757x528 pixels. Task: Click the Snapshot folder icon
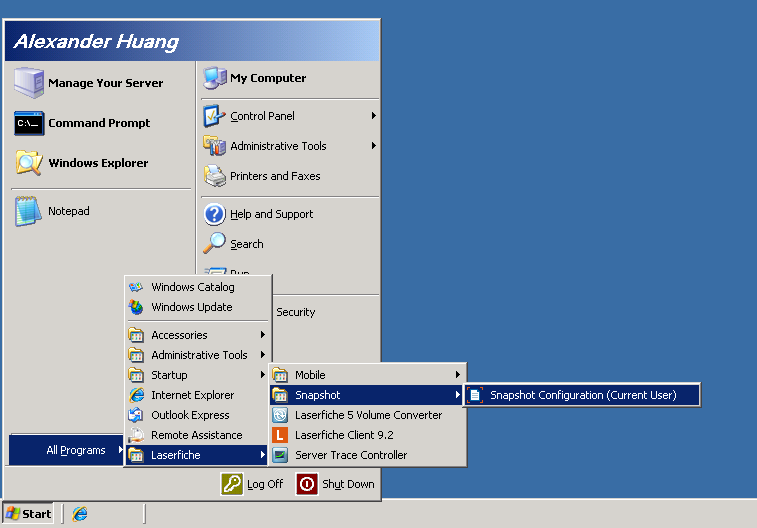280,395
